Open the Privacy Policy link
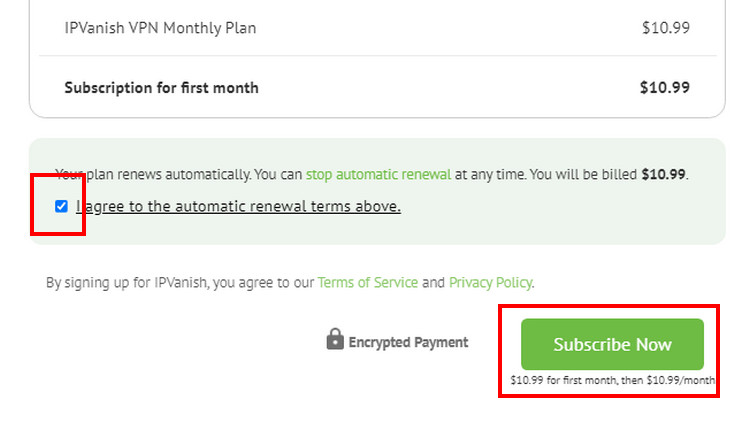750x438 pixels. 490,283
